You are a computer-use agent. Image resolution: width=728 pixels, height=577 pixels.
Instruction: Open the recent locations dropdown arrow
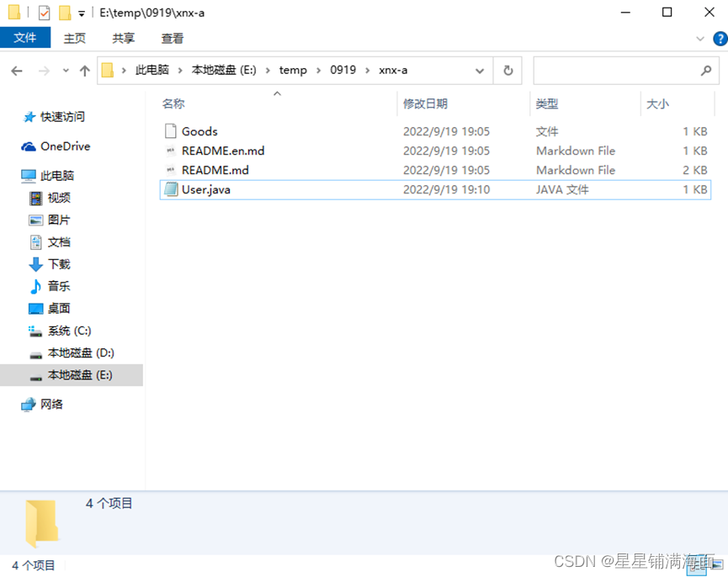66,71
